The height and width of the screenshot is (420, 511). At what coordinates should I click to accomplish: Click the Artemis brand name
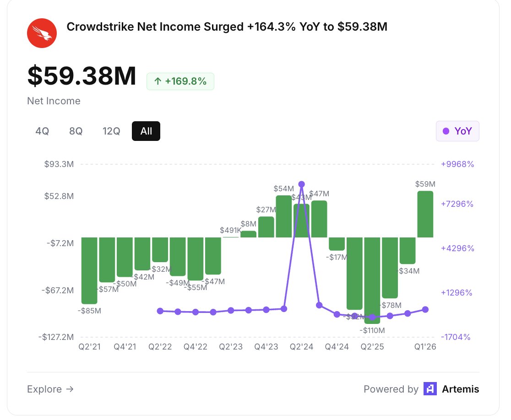click(460, 389)
